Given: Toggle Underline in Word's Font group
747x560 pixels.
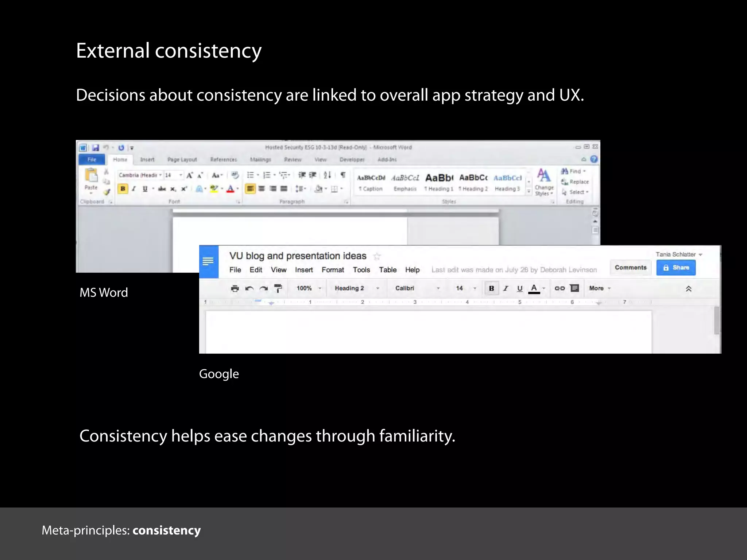Looking at the screenshot, I should 145,188.
